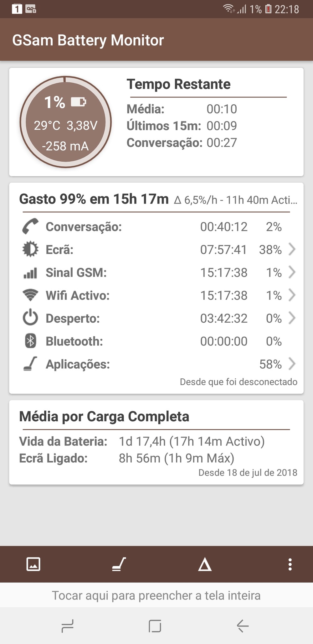Open the Média por Carga Completa card
313x644 pixels.
[x=156, y=442]
